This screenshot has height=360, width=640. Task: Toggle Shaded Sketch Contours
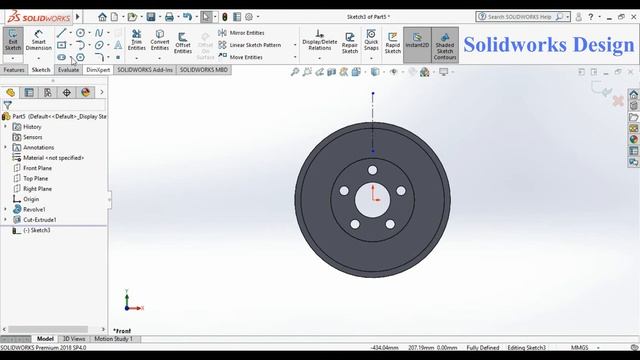tap(445, 45)
